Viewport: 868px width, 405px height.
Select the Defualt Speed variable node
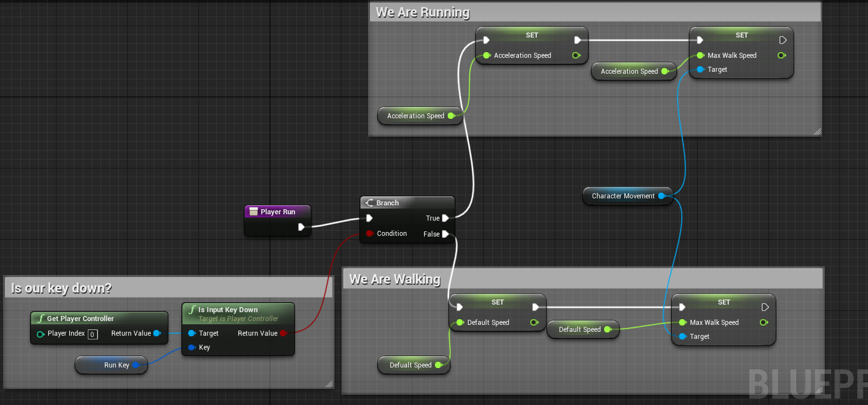pyautogui.click(x=410, y=365)
